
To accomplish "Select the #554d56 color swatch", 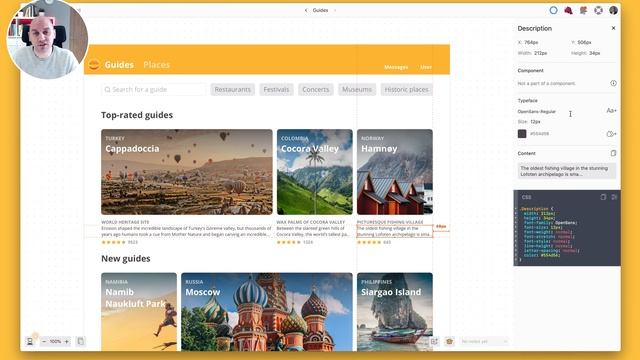I will pyautogui.click(x=522, y=133).
